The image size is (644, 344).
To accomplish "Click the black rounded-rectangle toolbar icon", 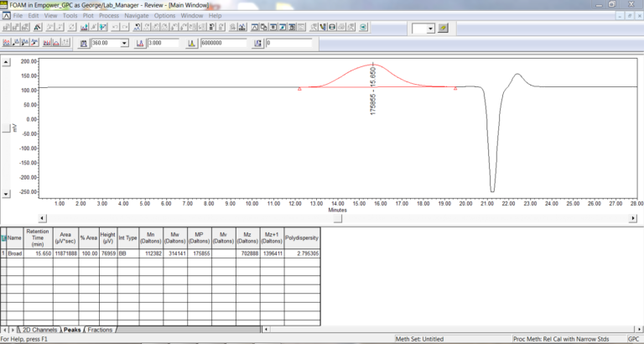I will (332, 27).
